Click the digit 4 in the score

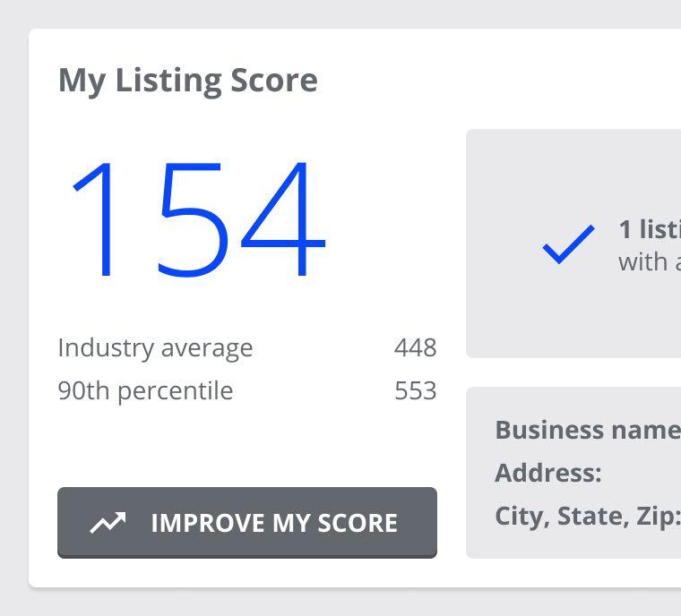281,219
